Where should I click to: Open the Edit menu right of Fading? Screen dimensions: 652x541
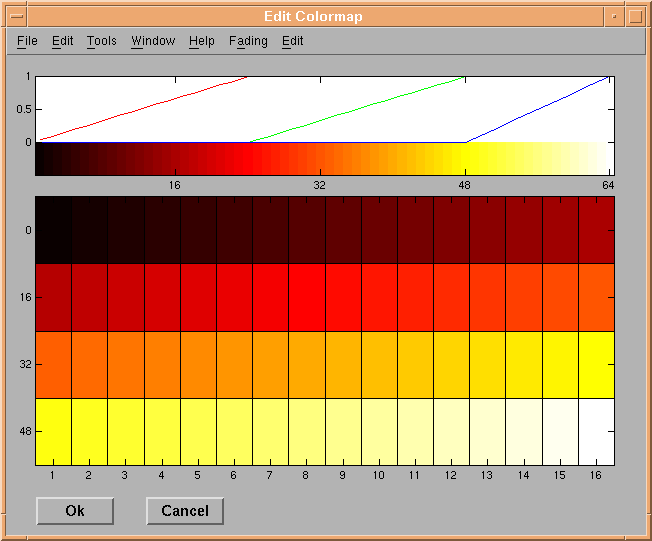point(292,41)
